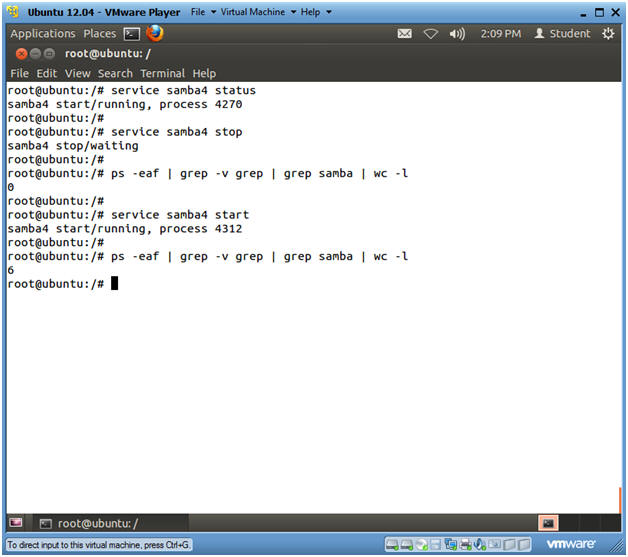Launch the Terminal from the top panel icon

[132, 34]
